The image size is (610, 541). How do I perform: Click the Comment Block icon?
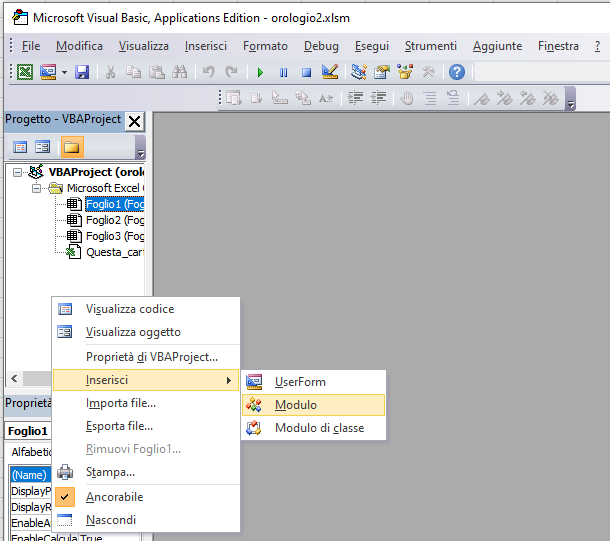pos(430,98)
